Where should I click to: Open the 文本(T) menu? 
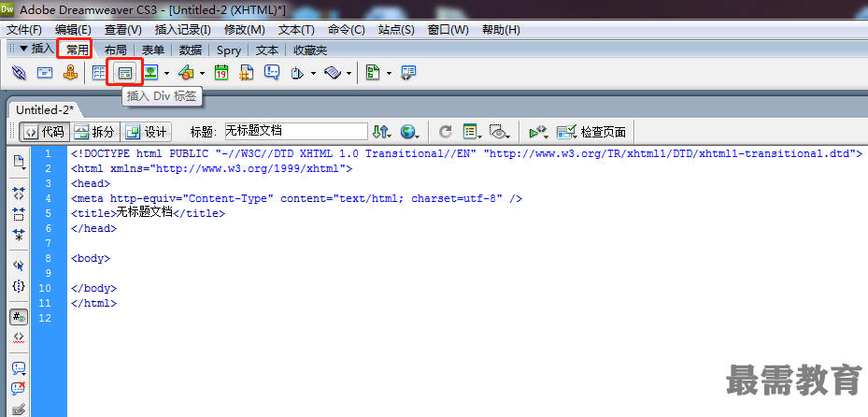(x=296, y=30)
